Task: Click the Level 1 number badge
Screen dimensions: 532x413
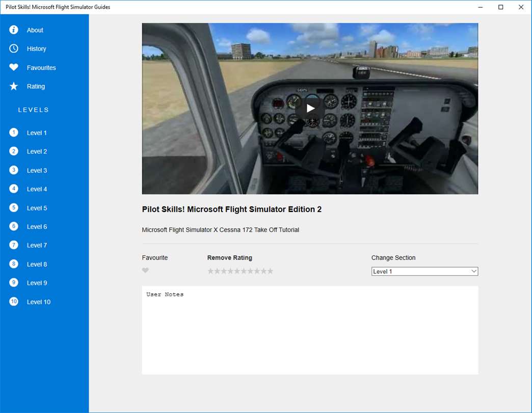Action: coord(14,133)
